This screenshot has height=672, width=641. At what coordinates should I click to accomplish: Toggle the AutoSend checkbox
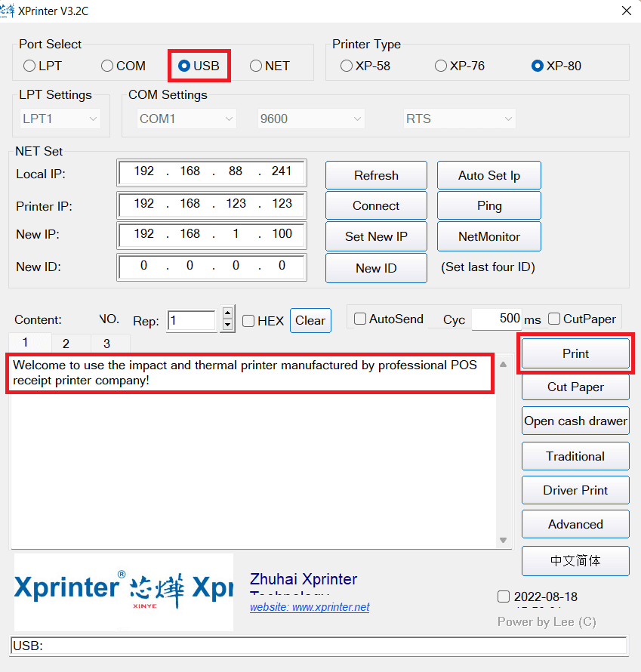pyautogui.click(x=360, y=319)
